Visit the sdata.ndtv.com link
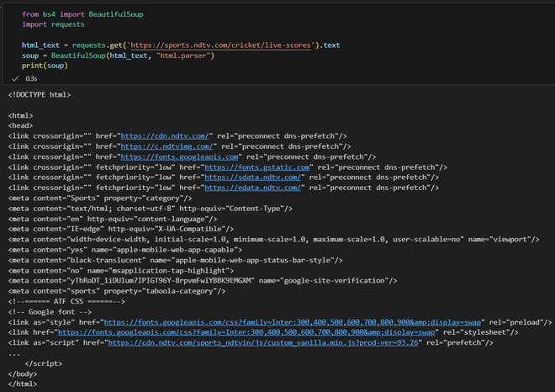The image size is (555, 392). (x=257, y=177)
